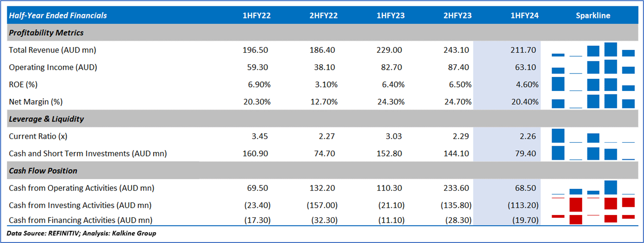Click the Total Revenue sparkline chart
Image resolution: width=644 pixels, height=243 pixels.
(593, 50)
